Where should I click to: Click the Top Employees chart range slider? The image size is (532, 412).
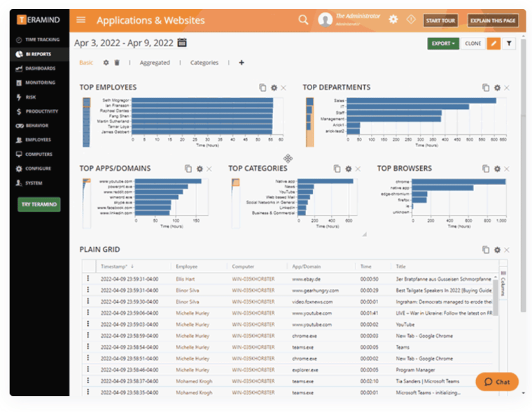[86, 122]
